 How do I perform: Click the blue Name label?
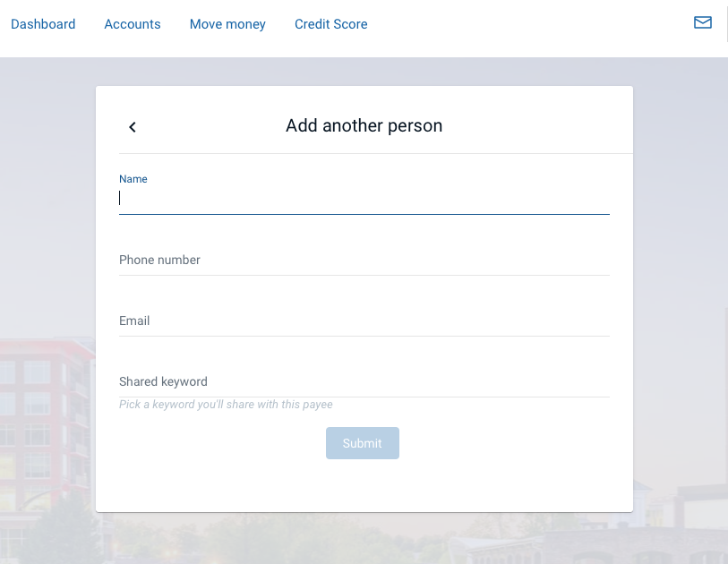(133, 179)
